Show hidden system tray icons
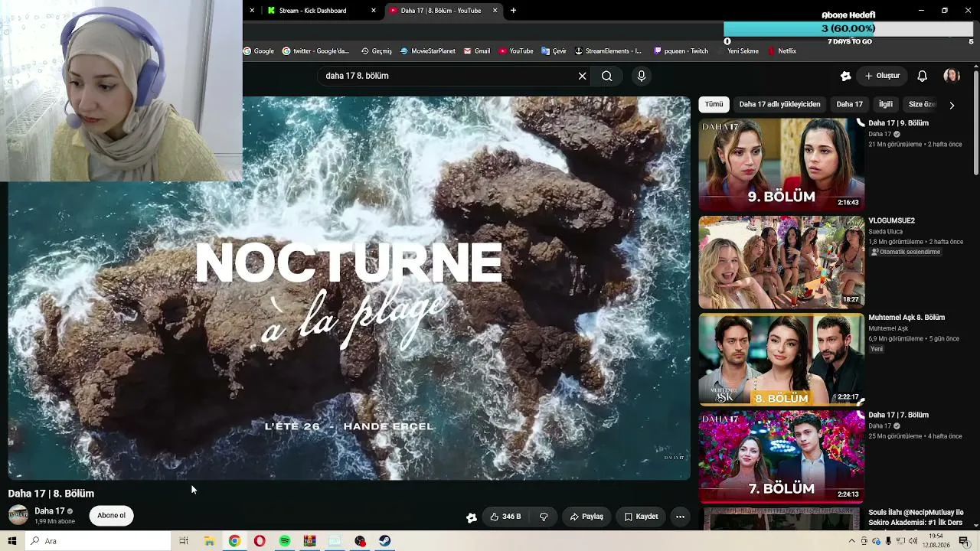980x551 pixels. pos(852,541)
